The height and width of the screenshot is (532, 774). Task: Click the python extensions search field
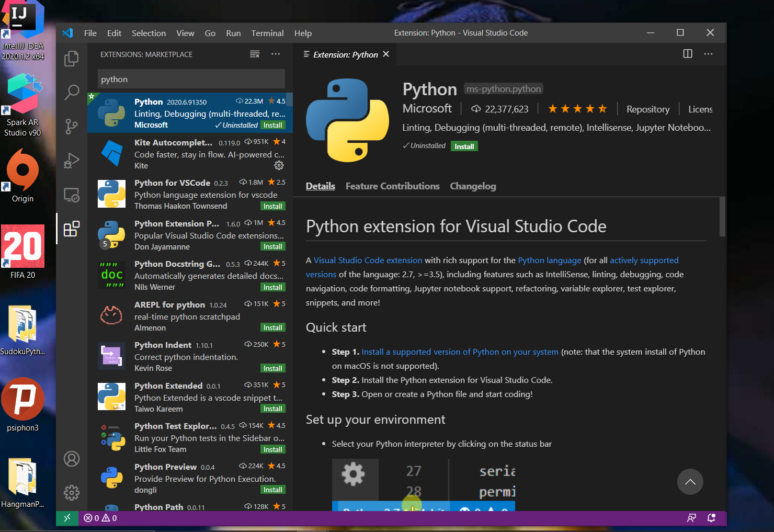pyautogui.click(x=191, y=79)
